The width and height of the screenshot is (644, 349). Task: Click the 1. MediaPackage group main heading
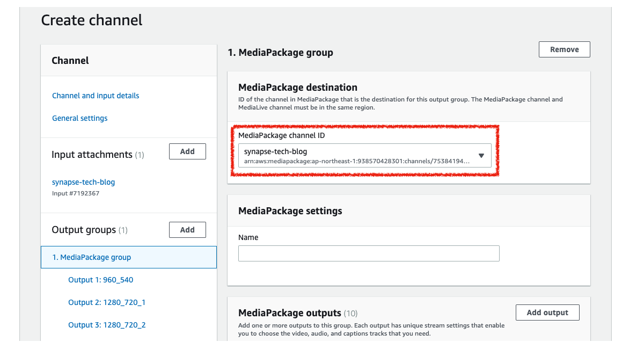pyautogui.click(x=281, y=53)
